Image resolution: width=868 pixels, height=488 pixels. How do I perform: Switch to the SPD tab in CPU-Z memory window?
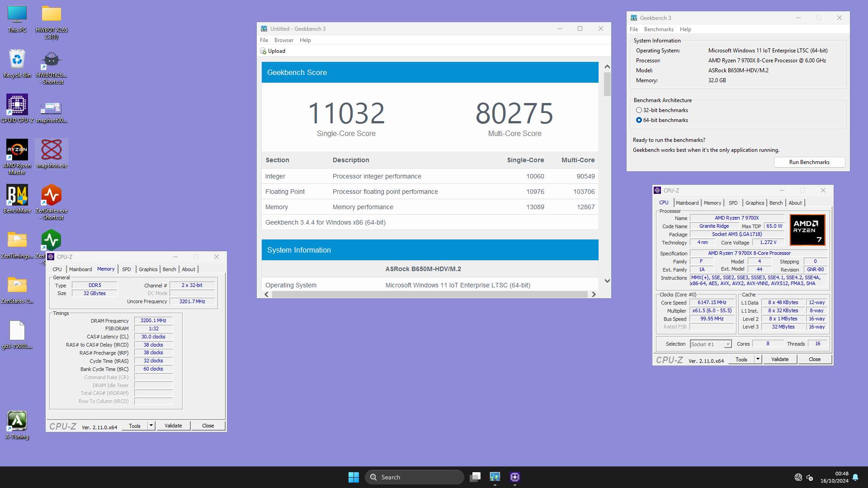point(127,269)
